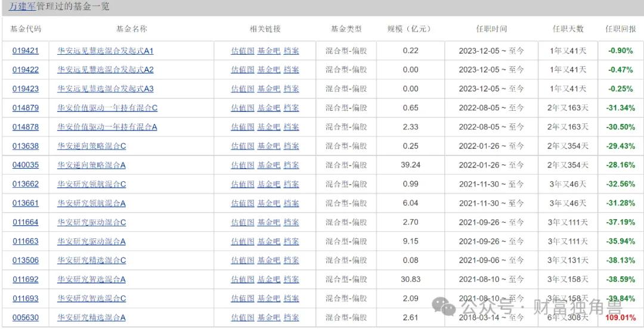Select the -0.90% return value
Viewport: 644px width, 333px height.
[621, 51]
